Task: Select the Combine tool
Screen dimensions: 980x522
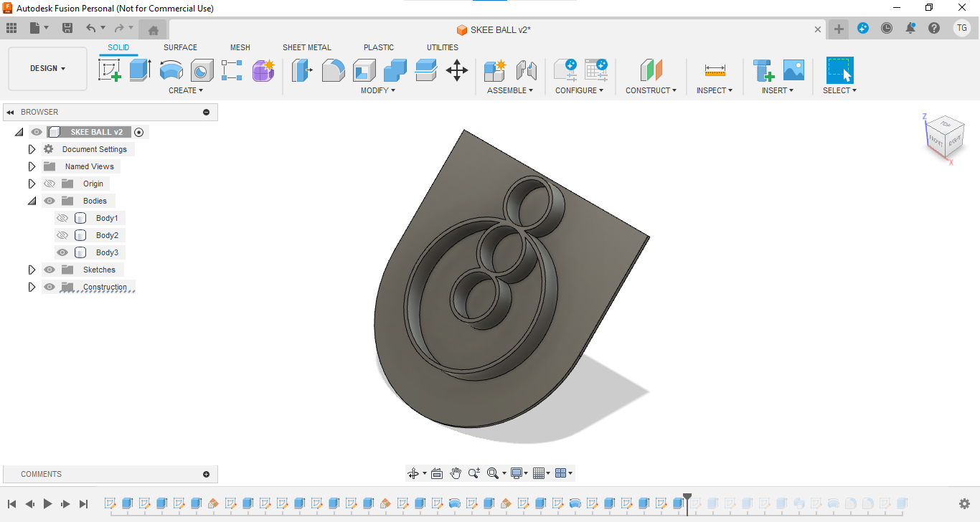Action: [395, 70]
